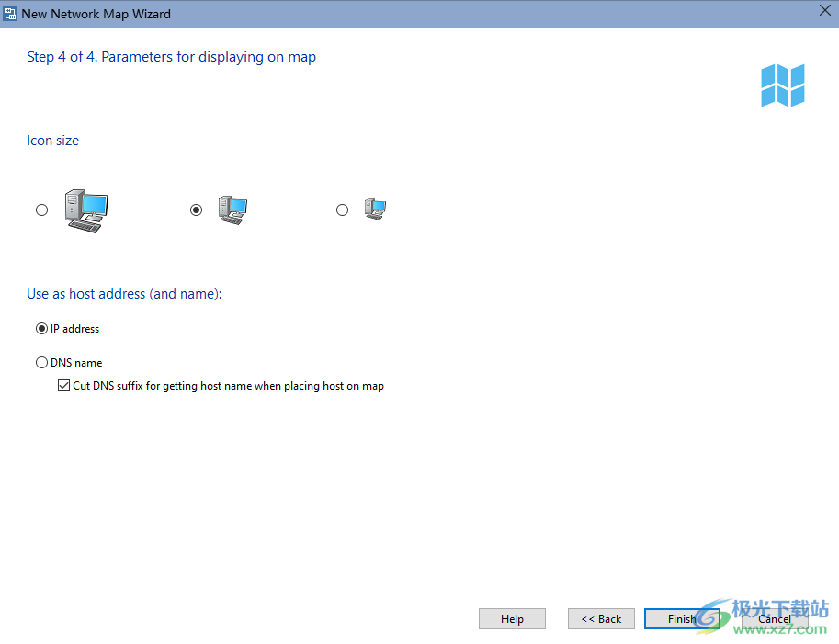Choose IP address as host address
Viewport: 839px width, 644px height.
42,329
